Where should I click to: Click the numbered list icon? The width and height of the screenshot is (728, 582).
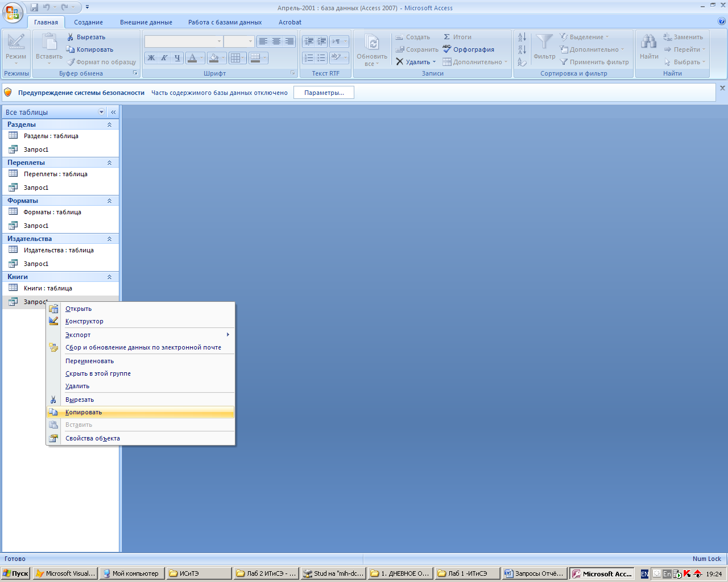(309, 57)
